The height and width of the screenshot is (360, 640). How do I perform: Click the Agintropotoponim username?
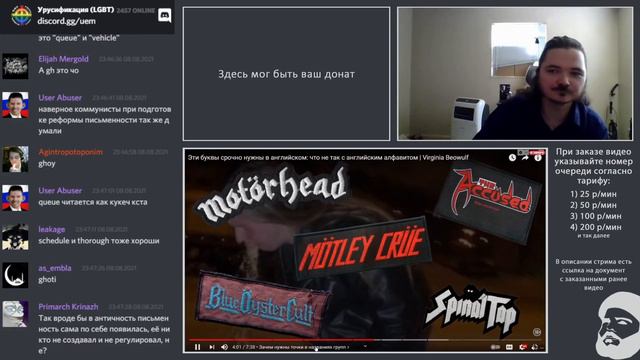pyautogui.click(x=71, y=152)
